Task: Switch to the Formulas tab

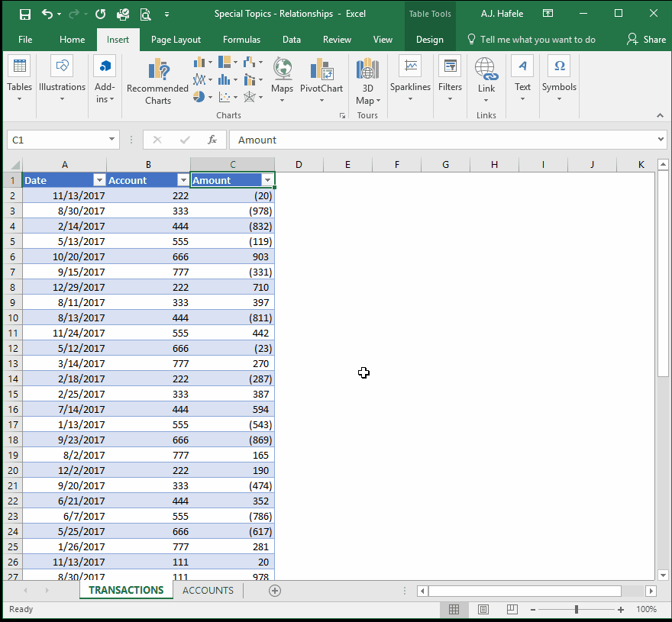Action: point(242,40)
